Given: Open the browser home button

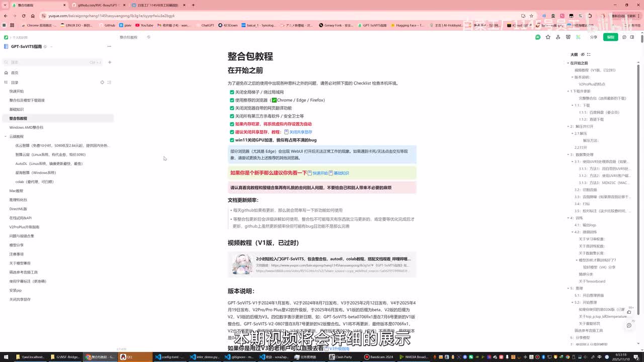Looking at the screenshot, I should point(33,16).
